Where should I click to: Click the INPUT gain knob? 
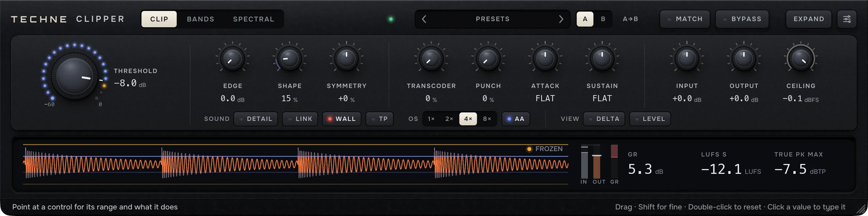[x=687, y=59]
